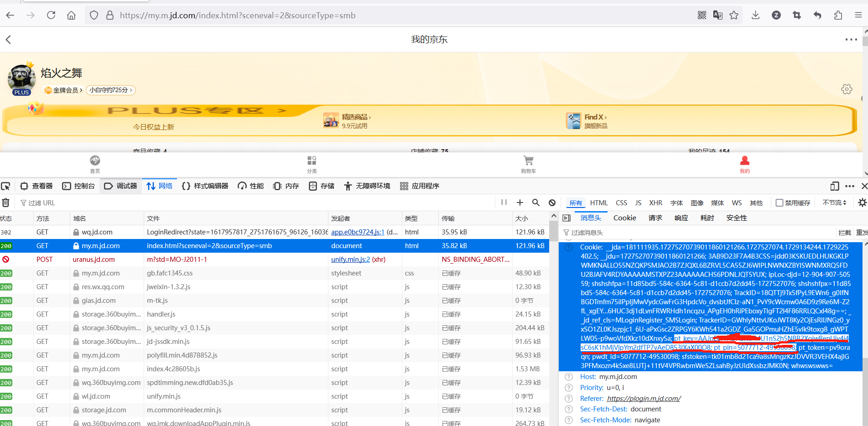Open the app.e0bc9724.js:1 initiator link
Image resolution: width=868 pixels, height=426 pixels.
(x=358, y=232)
